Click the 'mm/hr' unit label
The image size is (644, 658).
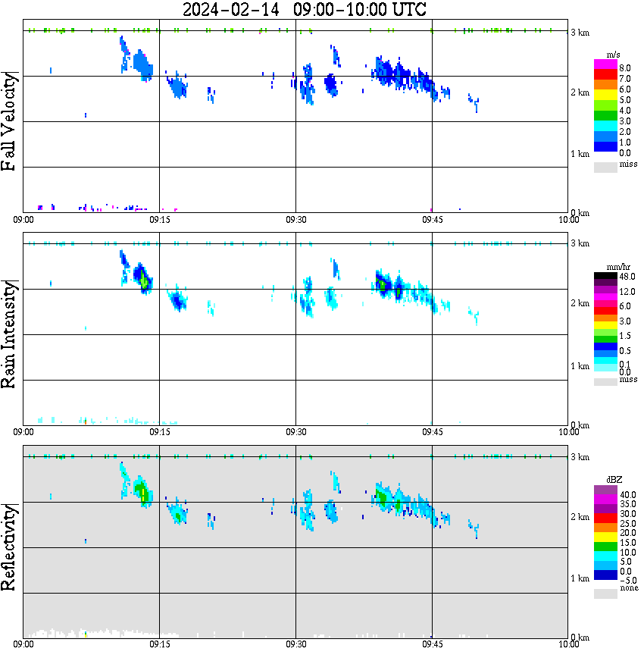pyautogui.click(x=618, y=267)
